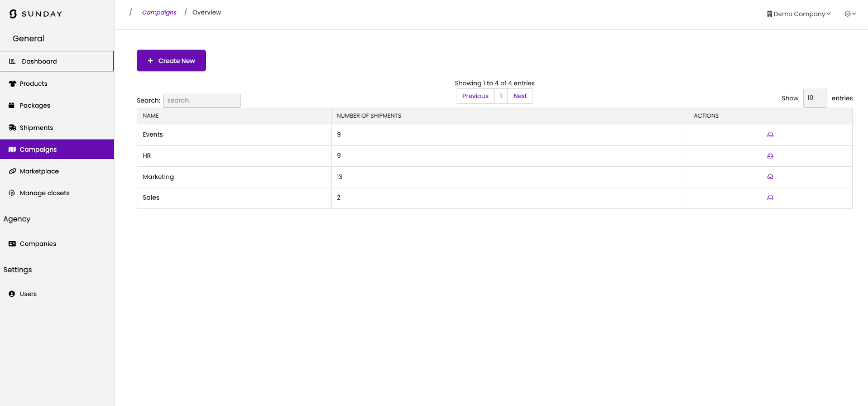This screenshot has height=406, width=868.
Task: Click the HR row inbox icon
Action: [770, 156]
